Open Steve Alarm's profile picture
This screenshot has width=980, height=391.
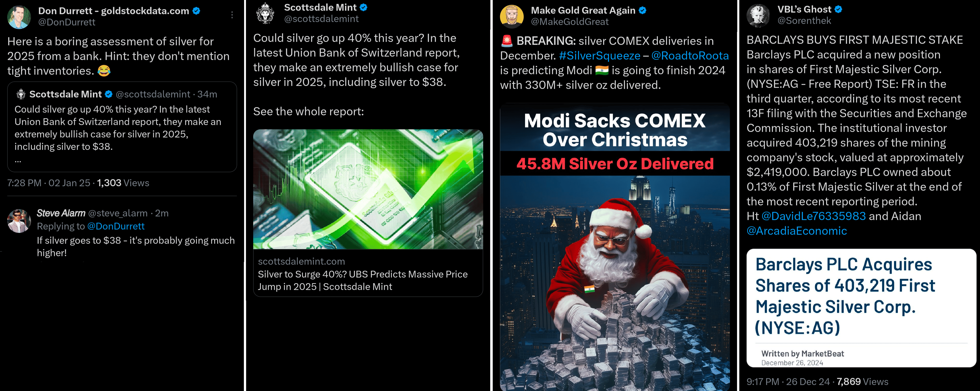[x=19, y=221]
